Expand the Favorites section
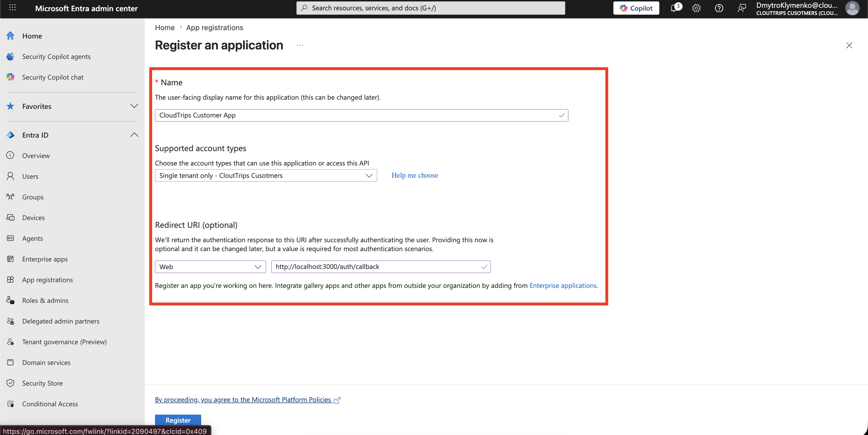The width and height of the screenshot is (868, 435). tap(134, 106)
